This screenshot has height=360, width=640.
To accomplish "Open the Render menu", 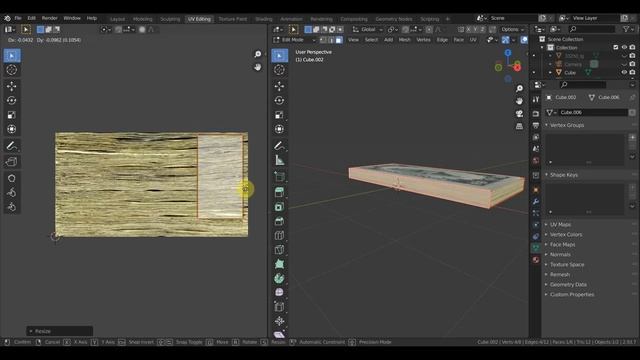I will pos(49,18).
